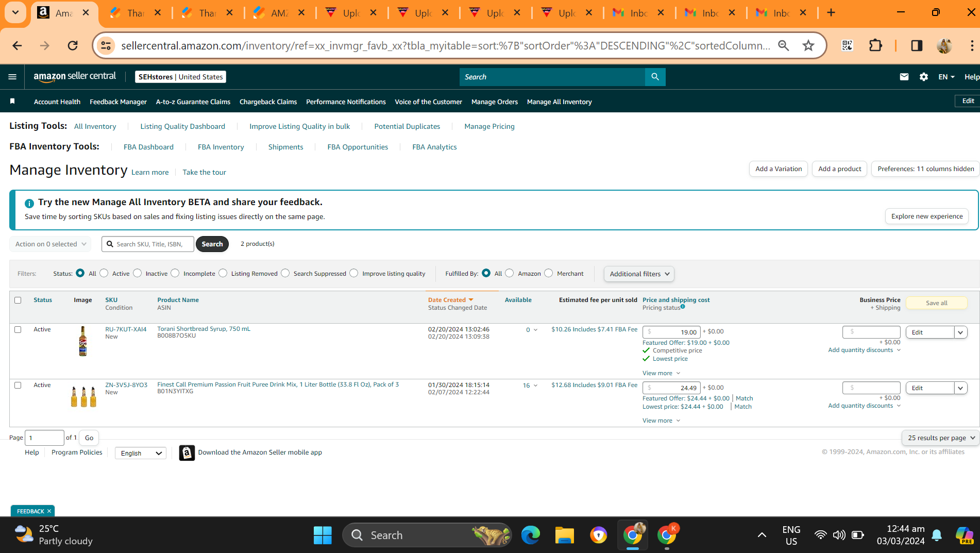
Task: Open Feedback Manager in the nav bar
Action: (118, 102)
